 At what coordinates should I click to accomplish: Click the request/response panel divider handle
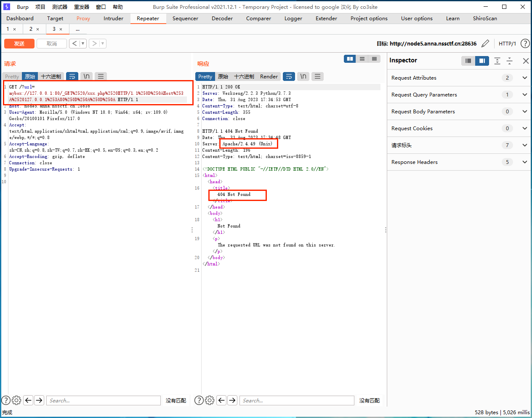click(x=192, y=230)
